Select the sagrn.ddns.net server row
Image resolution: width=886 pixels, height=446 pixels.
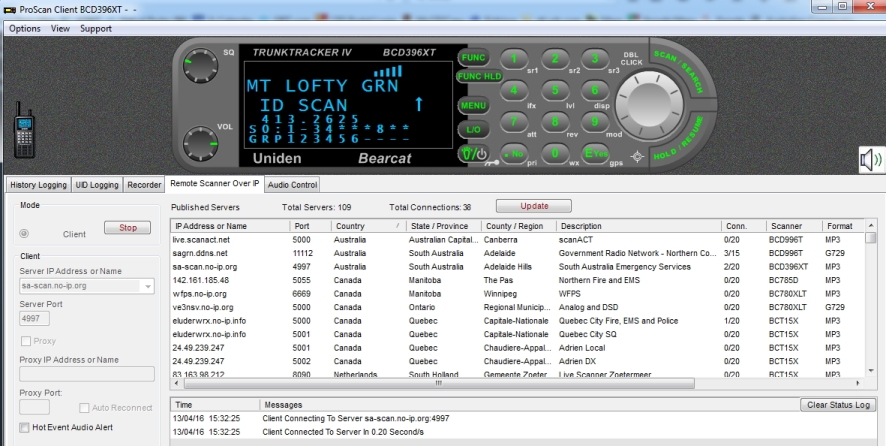[518, 253]
